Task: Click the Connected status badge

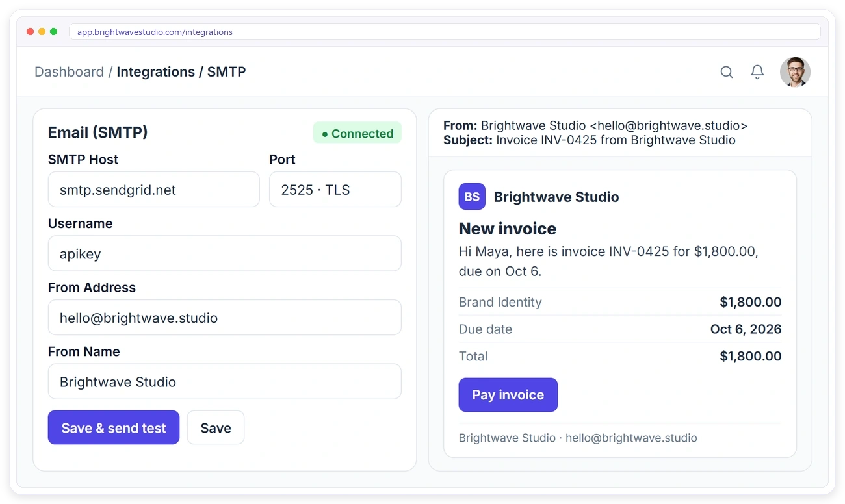Action: [x=357, y=133]
